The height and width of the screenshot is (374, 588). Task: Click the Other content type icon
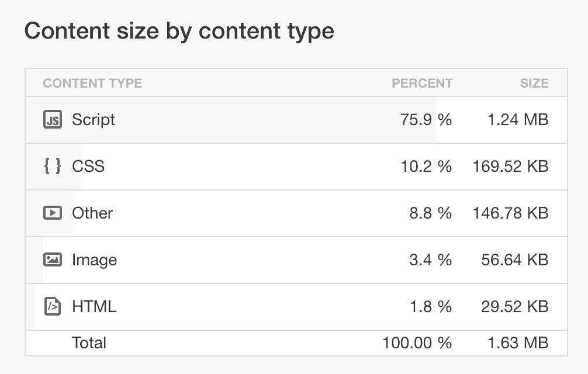(x=53, y=213)
